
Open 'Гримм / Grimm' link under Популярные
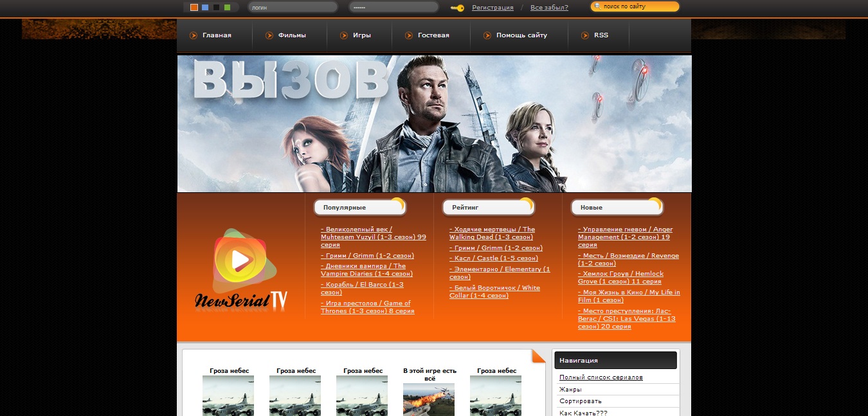pyautogui.click(x=367, y=255)
